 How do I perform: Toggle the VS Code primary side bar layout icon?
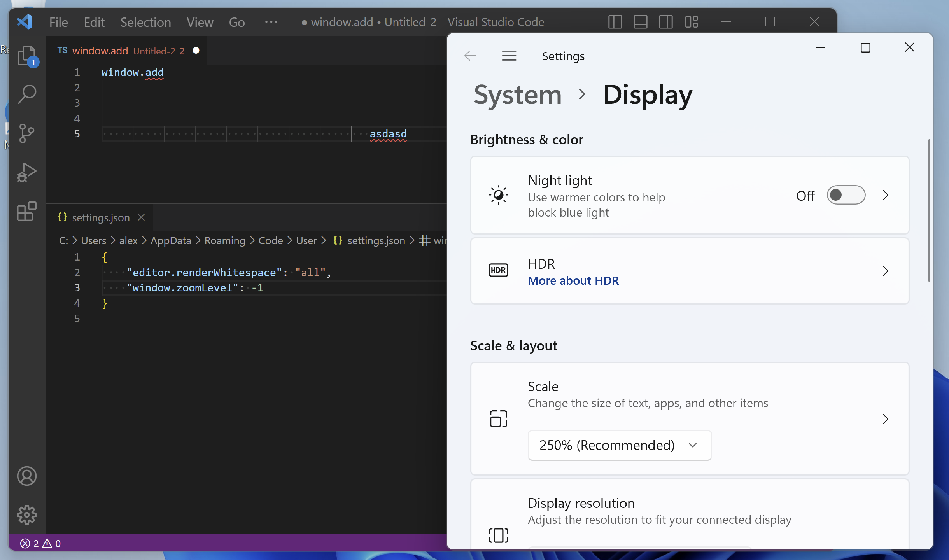pos(615,22)
